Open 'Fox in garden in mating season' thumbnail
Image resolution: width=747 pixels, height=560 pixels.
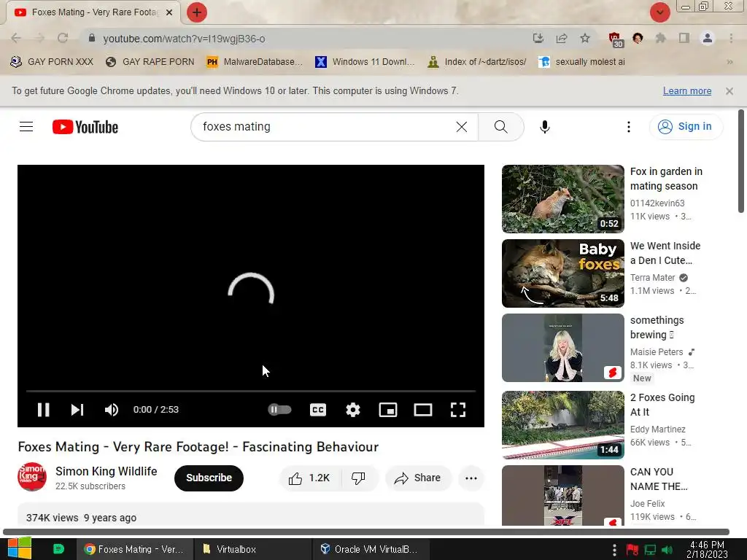point(562,198)
